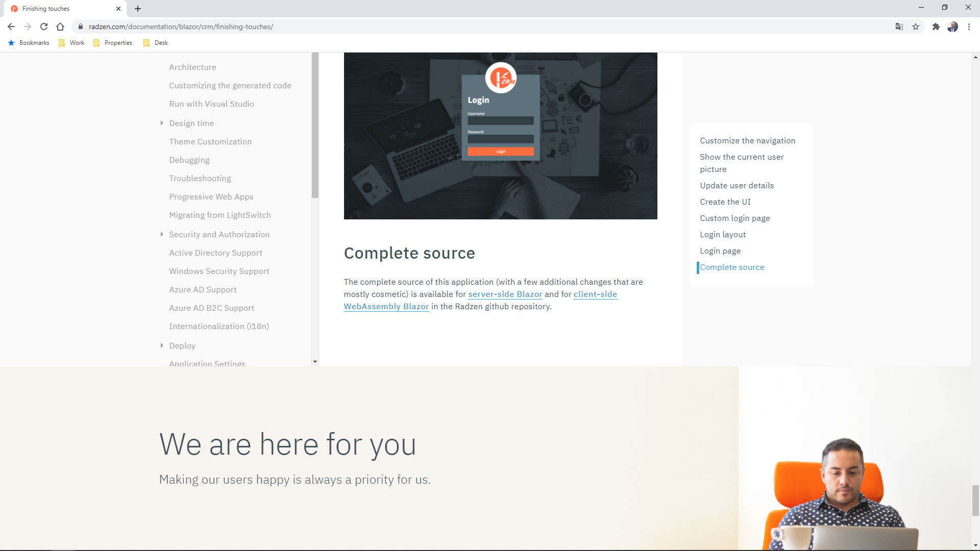Open the user profile avatar

[952, 27]
